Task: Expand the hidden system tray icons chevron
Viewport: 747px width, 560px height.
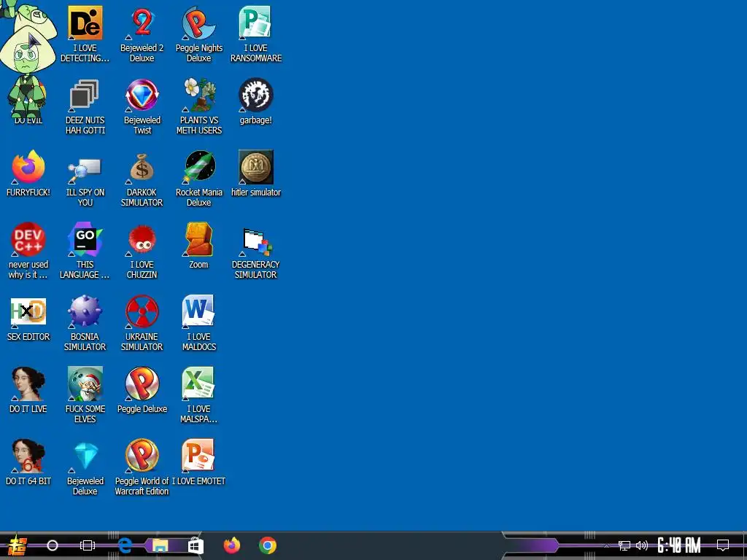Action: tap(606, 545)
